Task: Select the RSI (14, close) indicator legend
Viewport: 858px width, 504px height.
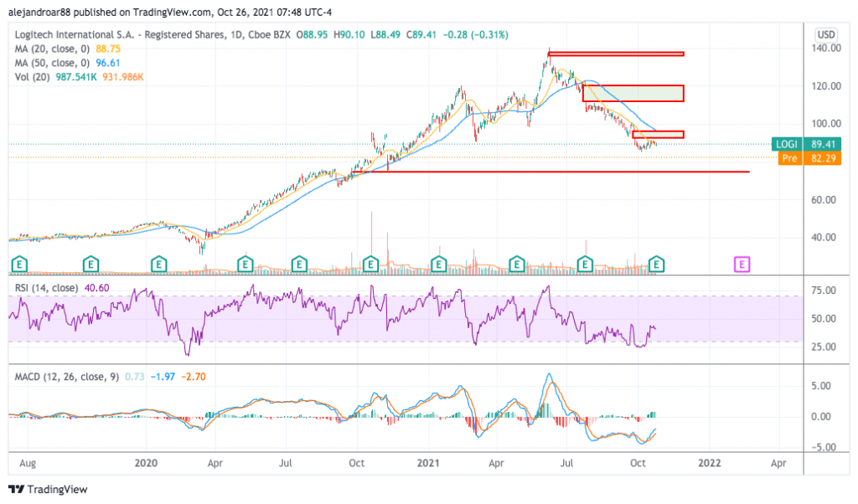Action: 47,288
